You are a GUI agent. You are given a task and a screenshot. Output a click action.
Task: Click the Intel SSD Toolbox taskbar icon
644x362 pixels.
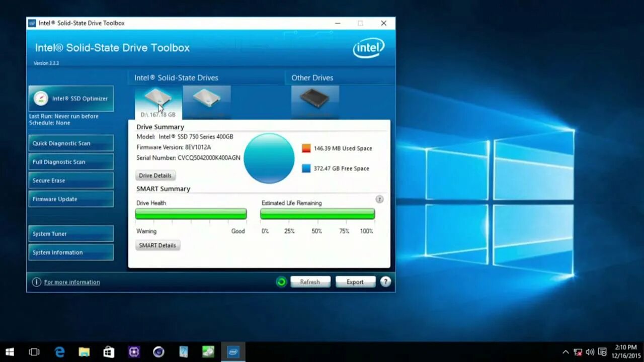tap(233, 352)
